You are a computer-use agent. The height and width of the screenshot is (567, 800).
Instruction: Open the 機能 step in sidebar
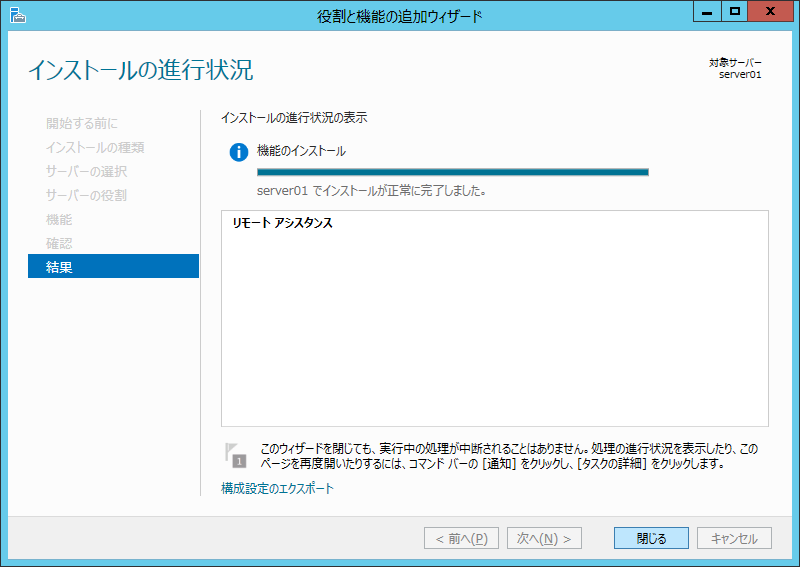point(59,219)
